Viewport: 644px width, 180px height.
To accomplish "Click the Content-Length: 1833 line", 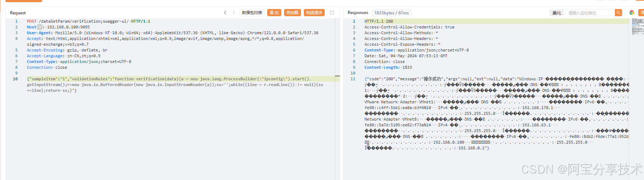I will tap(388, 67).
